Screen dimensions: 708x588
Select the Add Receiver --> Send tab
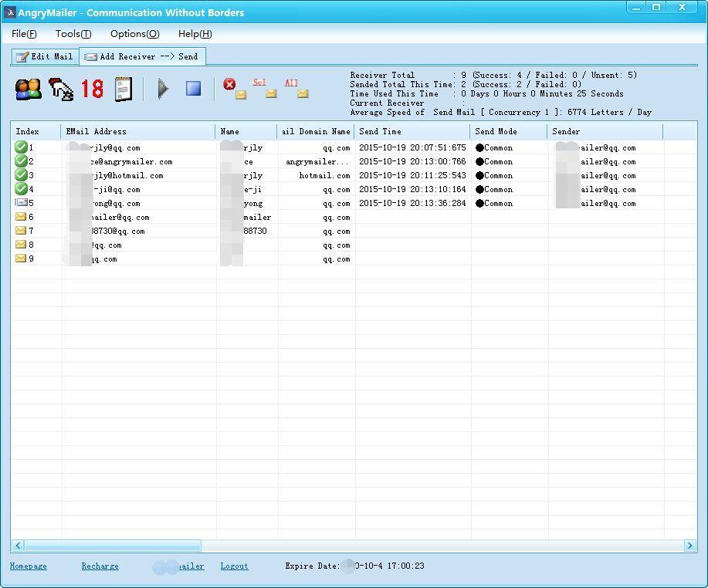(142, 56)
